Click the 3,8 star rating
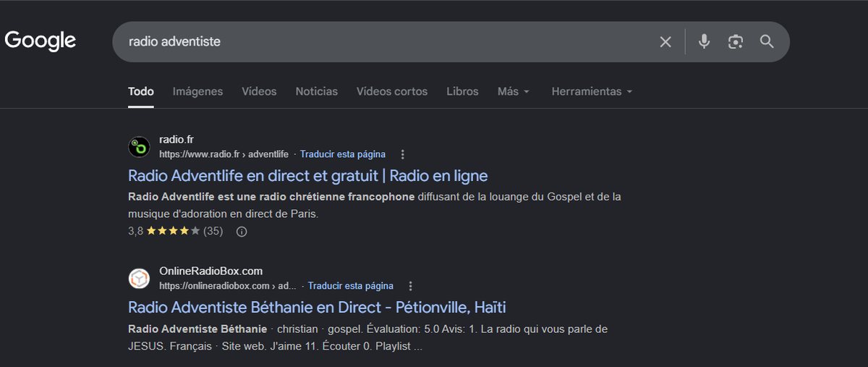Viewport: 868px width, 367px height. 175,232
